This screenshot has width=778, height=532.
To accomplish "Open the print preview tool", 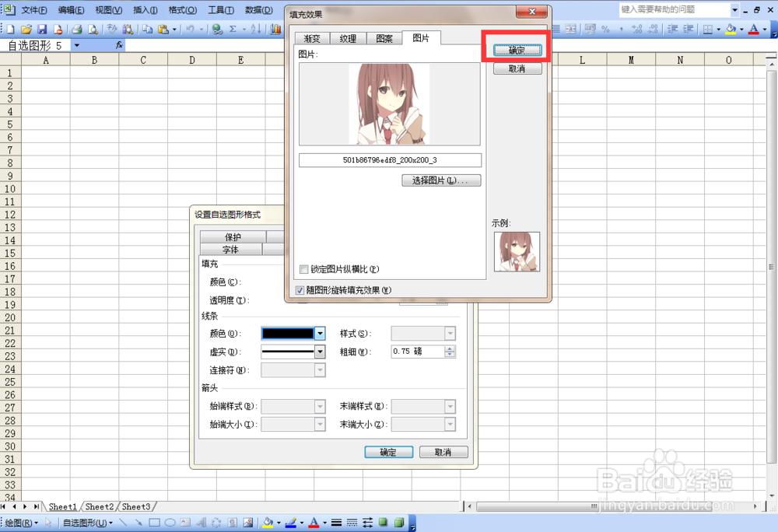I will click(x=94, y=28).
